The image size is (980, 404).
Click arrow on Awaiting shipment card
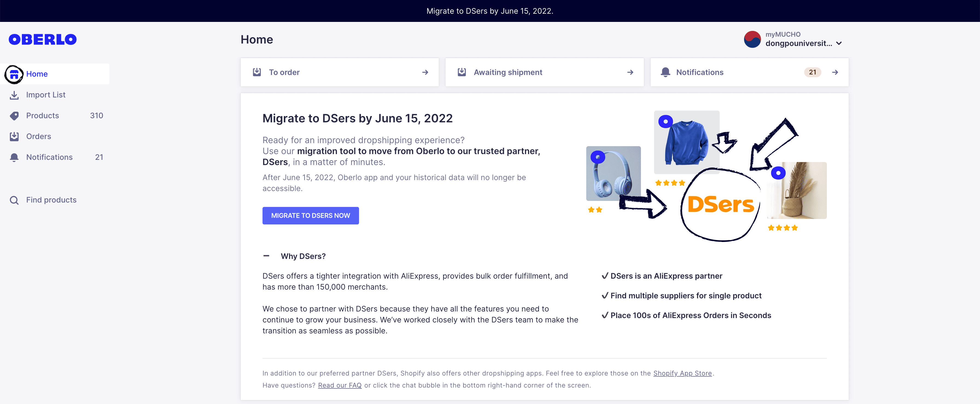[x=630, y=72]
